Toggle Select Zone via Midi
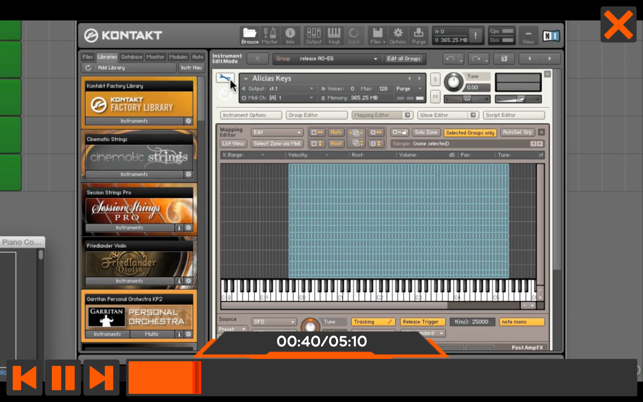 click(x=277, y=144)
